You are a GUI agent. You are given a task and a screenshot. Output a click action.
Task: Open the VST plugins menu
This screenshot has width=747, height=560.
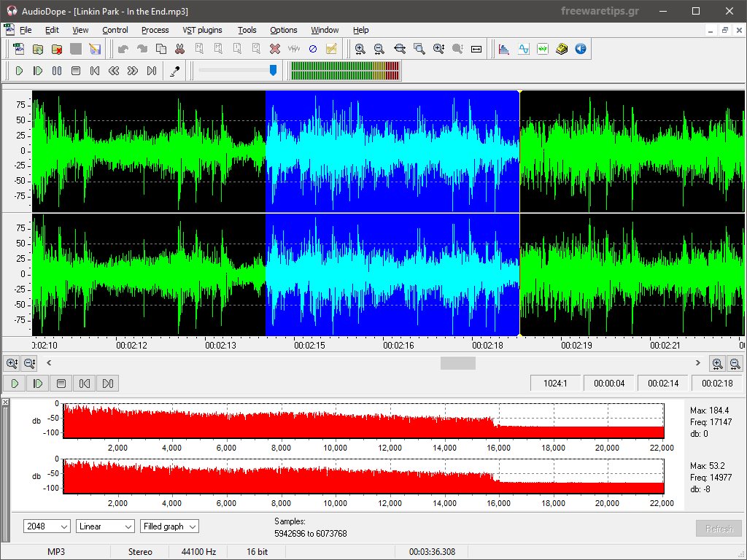tap(202, 30)
